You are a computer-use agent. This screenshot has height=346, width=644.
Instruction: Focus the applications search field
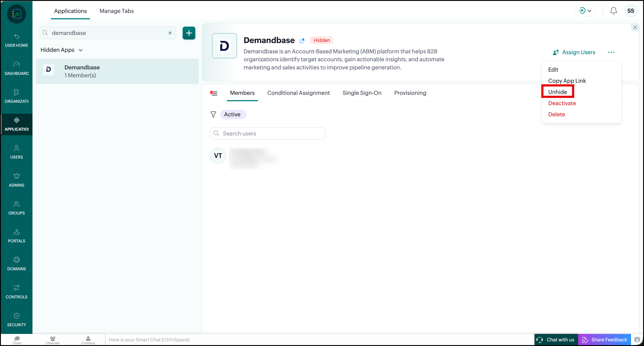108,33
